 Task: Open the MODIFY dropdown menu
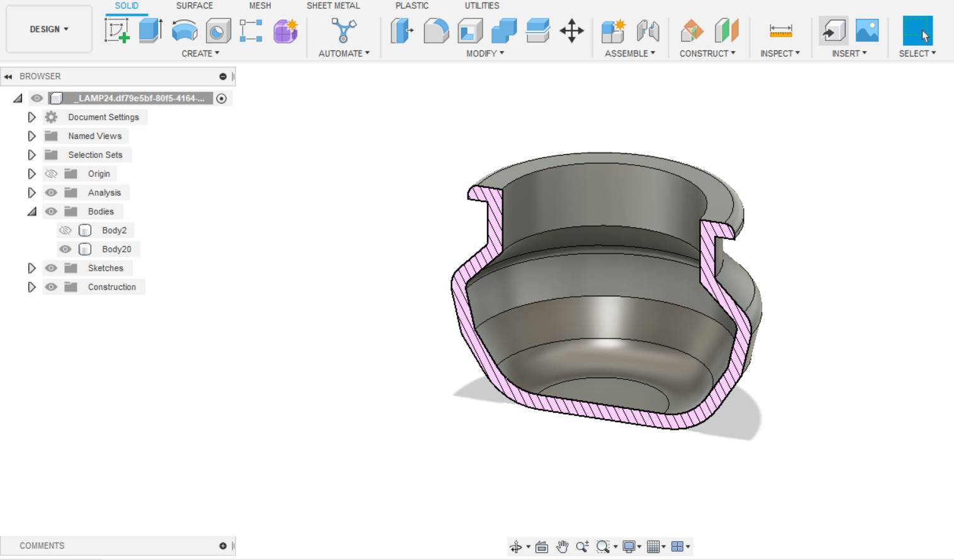(x=485, y=53)
